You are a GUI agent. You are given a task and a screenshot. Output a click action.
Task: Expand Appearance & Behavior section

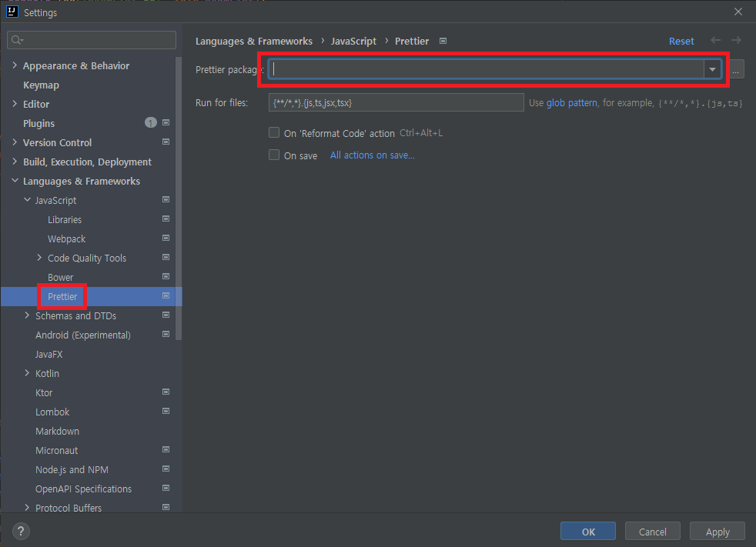point(15,65)
